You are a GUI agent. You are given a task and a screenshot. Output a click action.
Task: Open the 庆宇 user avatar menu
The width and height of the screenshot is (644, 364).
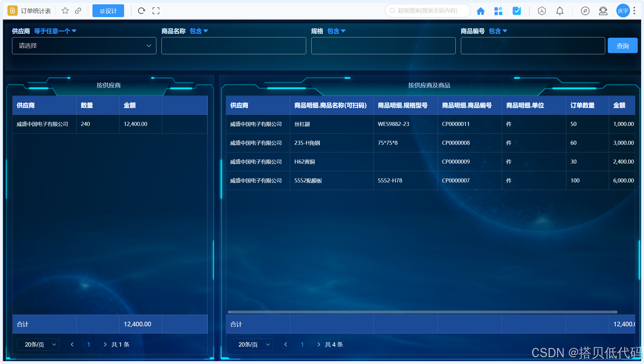coord(623,11)
